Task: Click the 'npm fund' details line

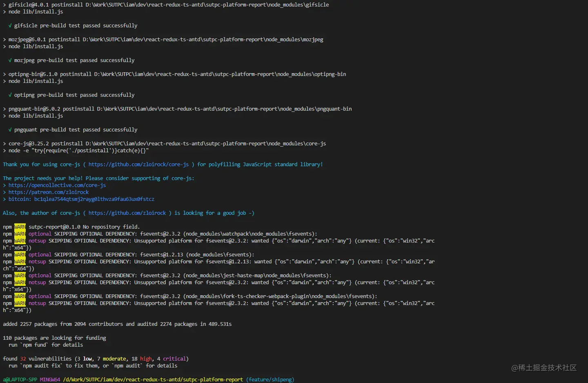Action: 46,345
